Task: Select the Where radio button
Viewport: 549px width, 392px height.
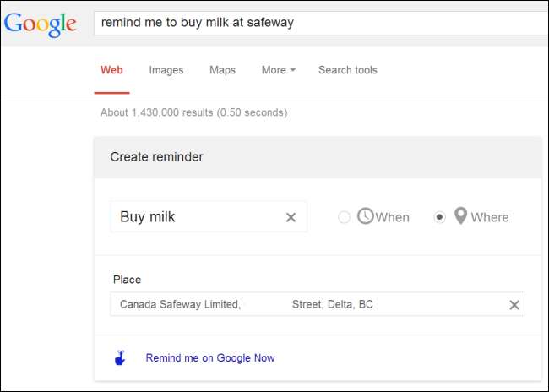Action: point(439,217)
